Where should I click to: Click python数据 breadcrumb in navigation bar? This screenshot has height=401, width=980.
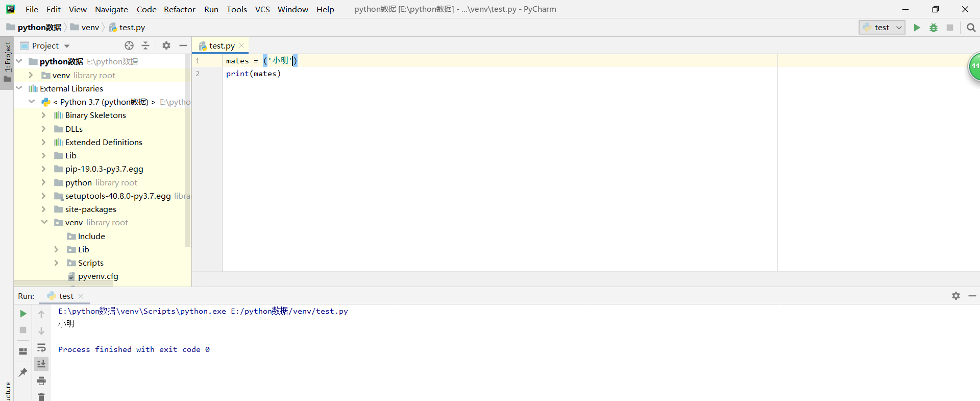[34, 28]
